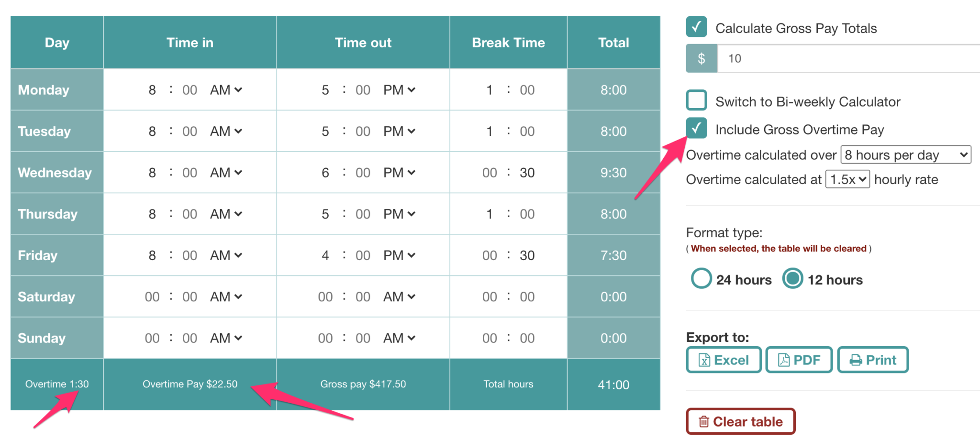Click Friday Time out hour field
The width and height of the screenshot is (980, 439).
(325, 255)
